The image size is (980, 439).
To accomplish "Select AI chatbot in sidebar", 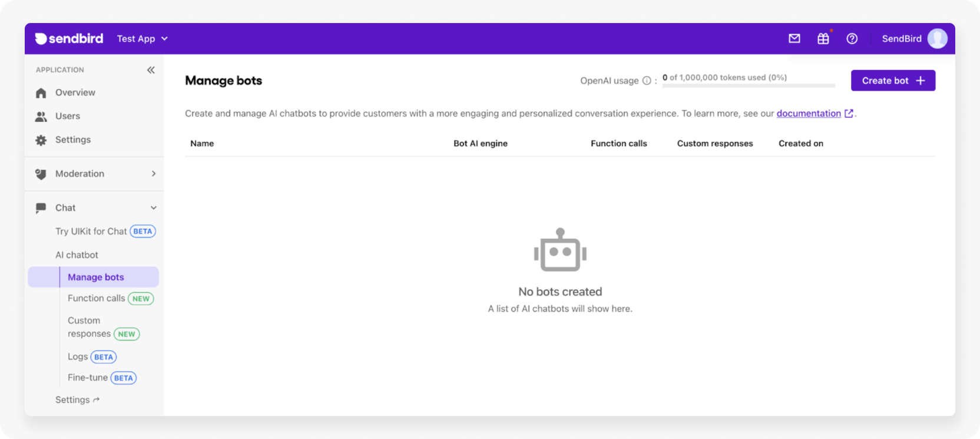I will (77, 255).
